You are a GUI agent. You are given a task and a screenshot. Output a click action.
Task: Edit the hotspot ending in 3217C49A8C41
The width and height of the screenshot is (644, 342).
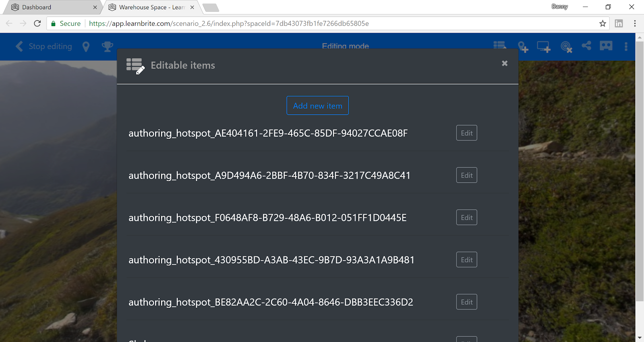[466, 175]
